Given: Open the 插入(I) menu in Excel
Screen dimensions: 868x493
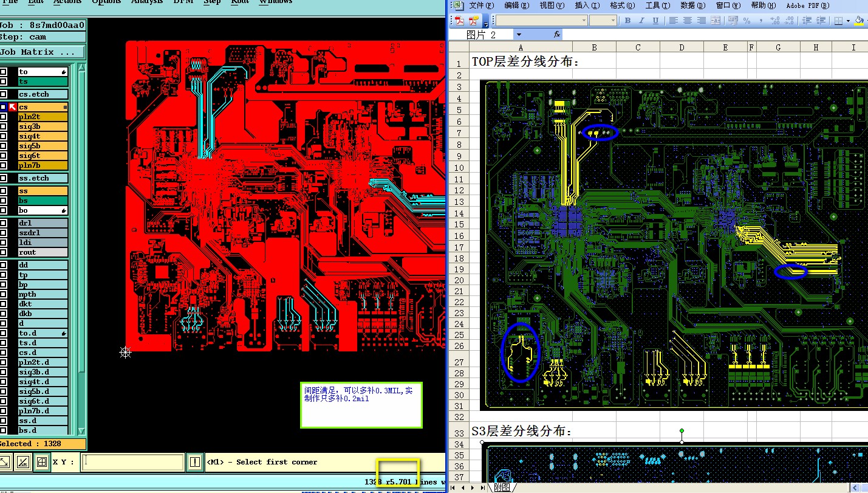Looking at the screenshot, I should point(587,5).
